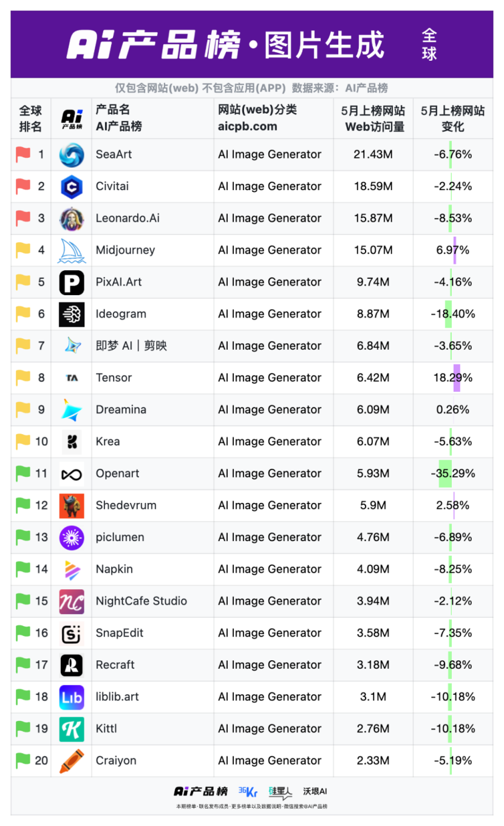504x826 pixels.
Task: Click the yellow flag beside rank 4
Action: click(23, 250)
